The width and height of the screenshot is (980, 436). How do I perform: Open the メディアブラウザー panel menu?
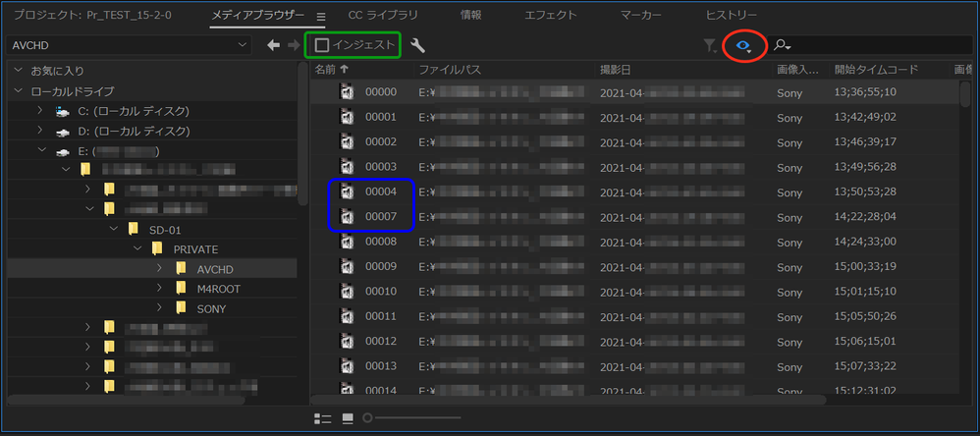coord(321,16)
